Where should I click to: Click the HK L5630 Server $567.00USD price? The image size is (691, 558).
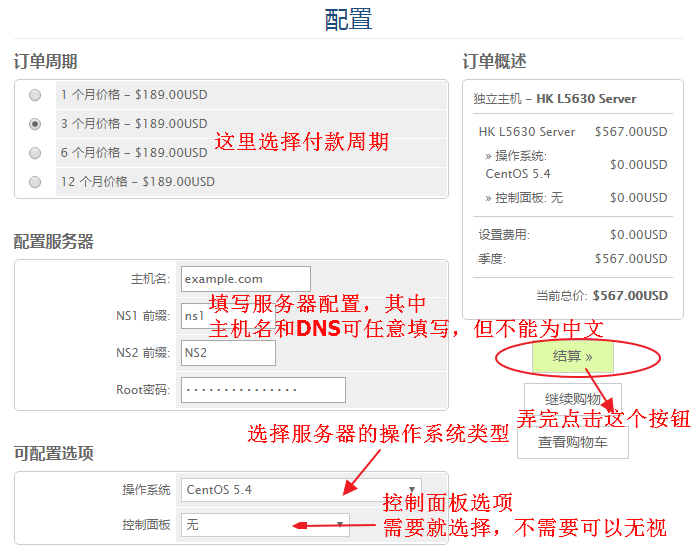click(x=631, y=132)
